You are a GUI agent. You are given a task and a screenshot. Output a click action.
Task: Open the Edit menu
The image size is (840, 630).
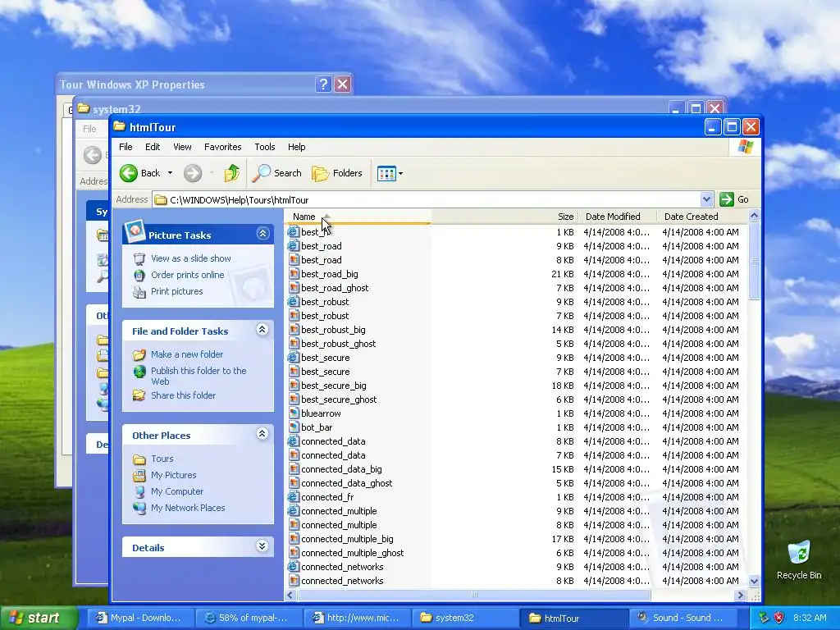point(152,147)
